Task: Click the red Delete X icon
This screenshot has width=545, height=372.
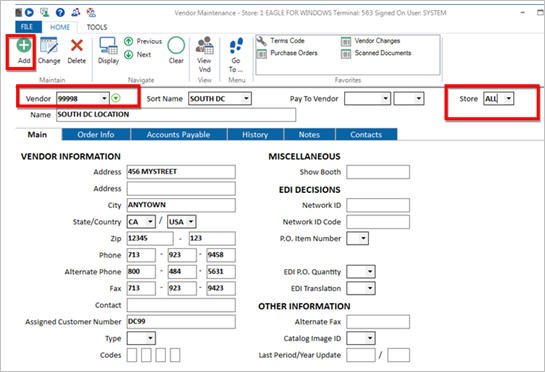Action: [76, 46]
